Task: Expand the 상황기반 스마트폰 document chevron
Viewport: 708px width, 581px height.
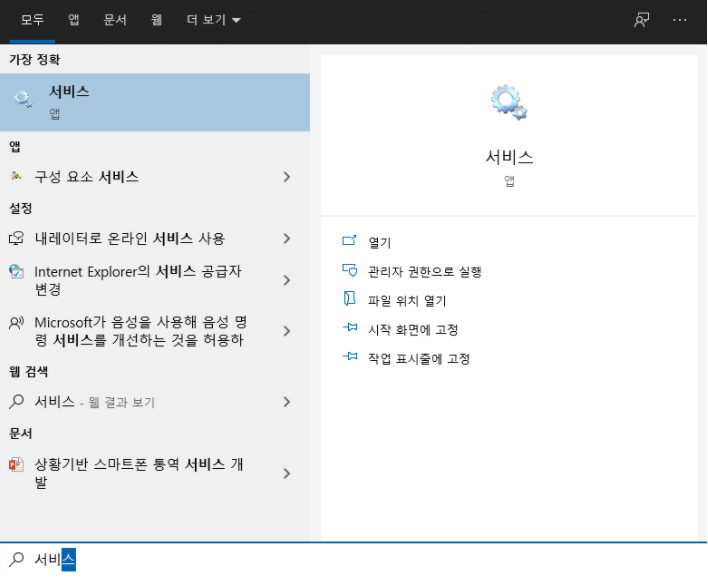Action: coord(287,474)
